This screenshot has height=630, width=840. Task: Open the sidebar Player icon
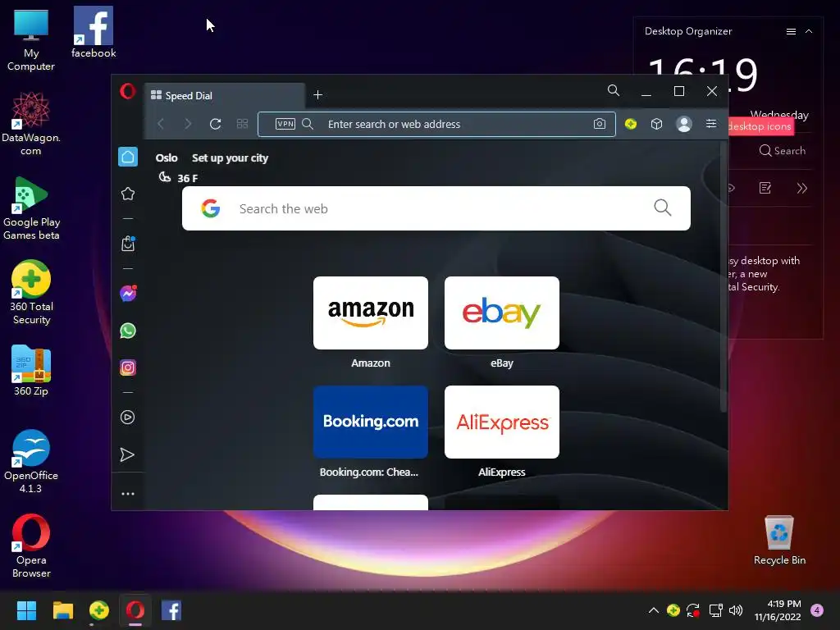pyautogui.click(x=127, y=418)
